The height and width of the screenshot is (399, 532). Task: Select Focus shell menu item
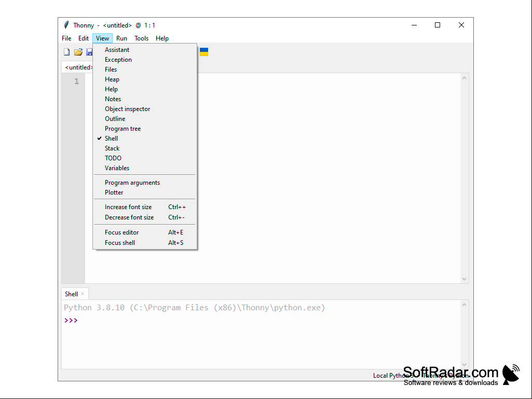pos(145,243)
